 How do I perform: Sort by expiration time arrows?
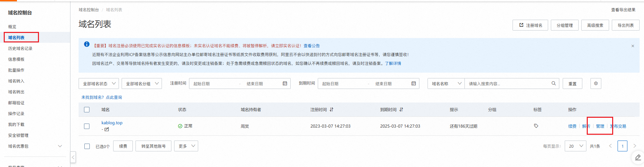(401, 110)
